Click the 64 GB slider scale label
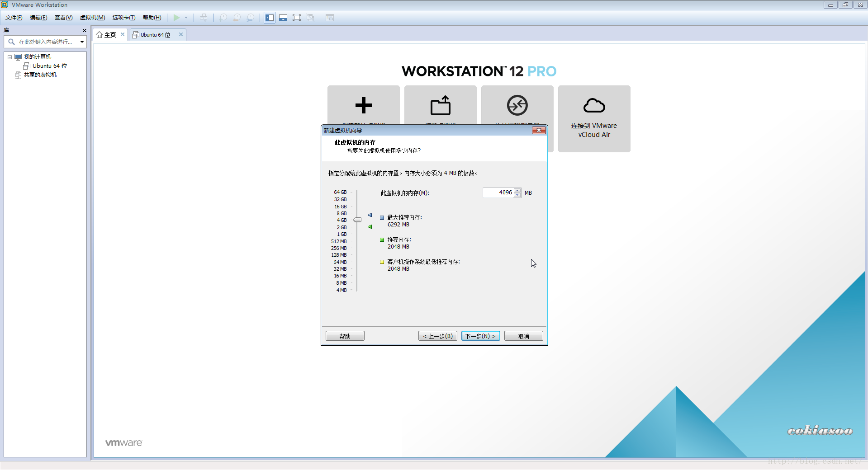Screen dimensions: 868x470 340,193
